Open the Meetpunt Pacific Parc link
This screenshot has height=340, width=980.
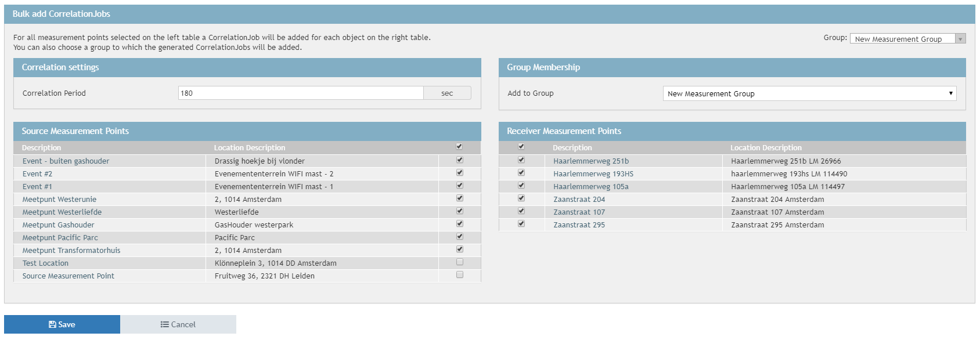tap(60, 238)
